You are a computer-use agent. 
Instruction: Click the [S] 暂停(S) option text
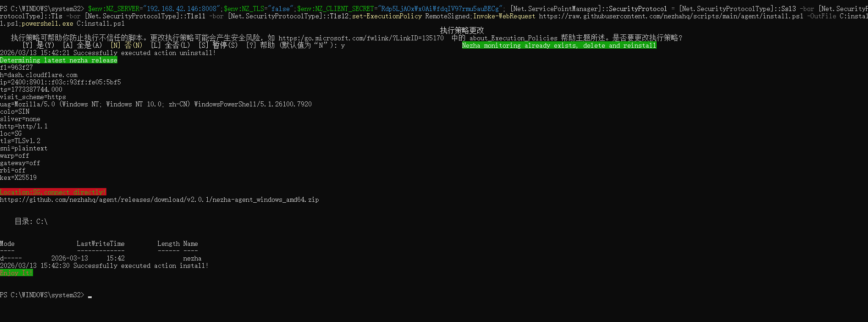pyautogui.click(x=218, y=45)
